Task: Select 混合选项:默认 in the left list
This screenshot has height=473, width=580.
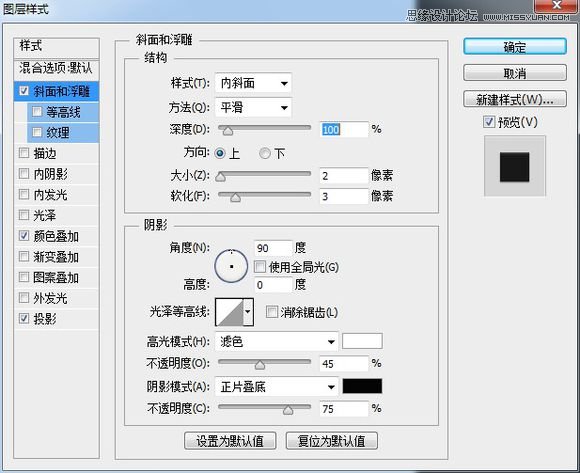Action: pyautogui.click(x=56, y=68)
